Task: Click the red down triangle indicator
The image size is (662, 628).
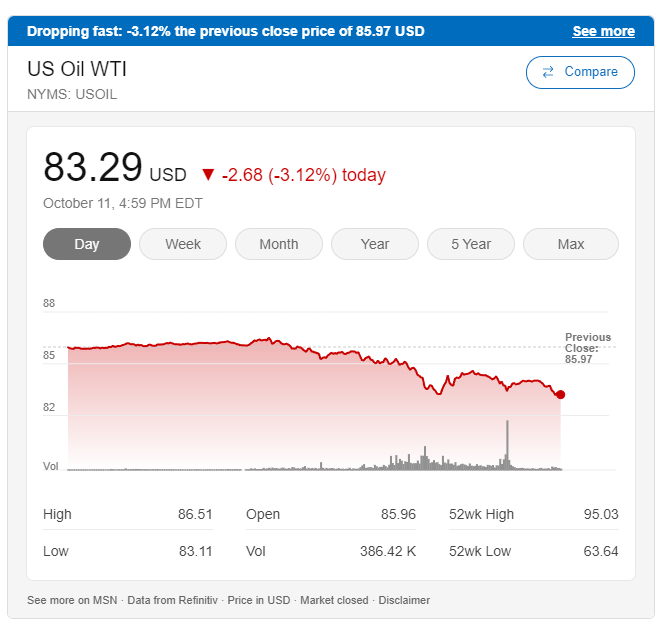Action: tap(208, 175)
